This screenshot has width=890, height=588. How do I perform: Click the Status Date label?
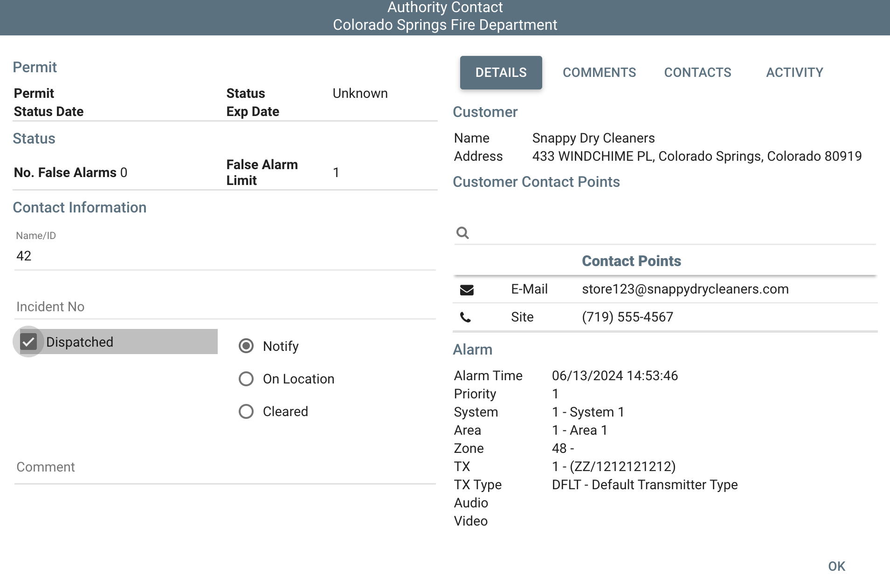(x=49, y=112)
